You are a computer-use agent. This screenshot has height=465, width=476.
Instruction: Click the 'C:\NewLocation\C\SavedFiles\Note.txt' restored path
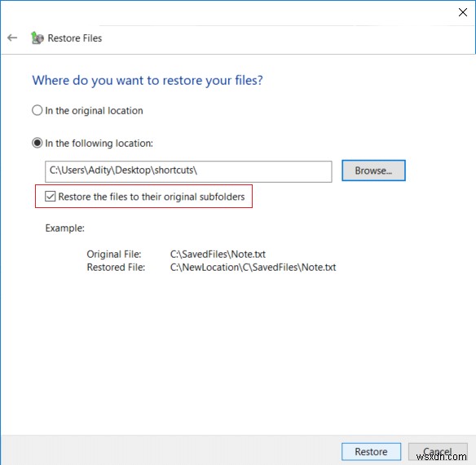click(x=253, y=267)
